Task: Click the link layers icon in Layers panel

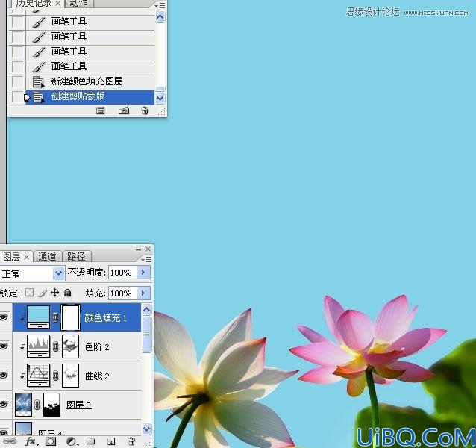Action: [x=10, y=441]
